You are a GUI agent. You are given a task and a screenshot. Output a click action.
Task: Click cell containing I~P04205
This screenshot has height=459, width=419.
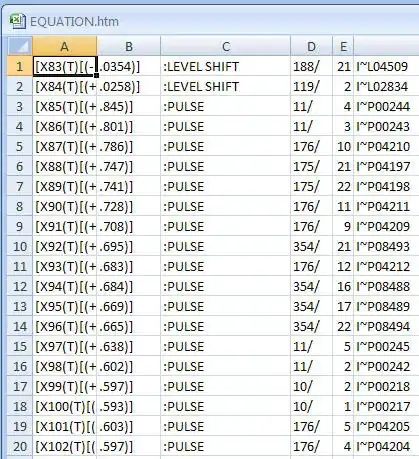click(386, 426)
